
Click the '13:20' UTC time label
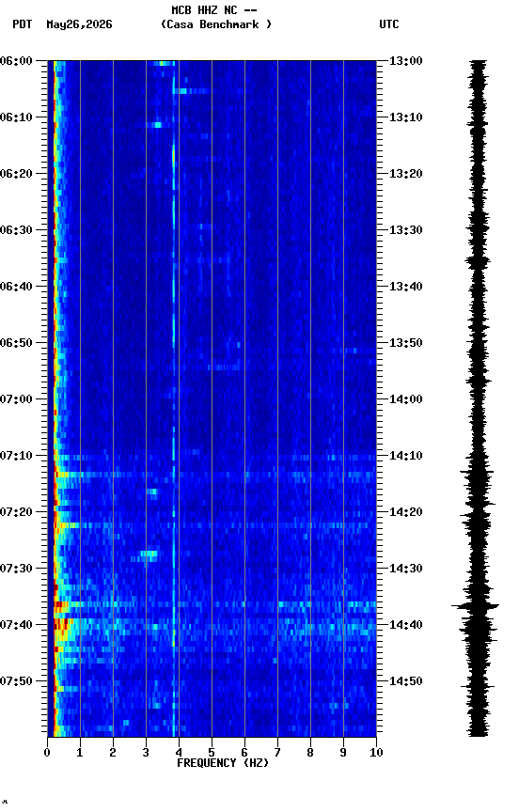[406, 174]
